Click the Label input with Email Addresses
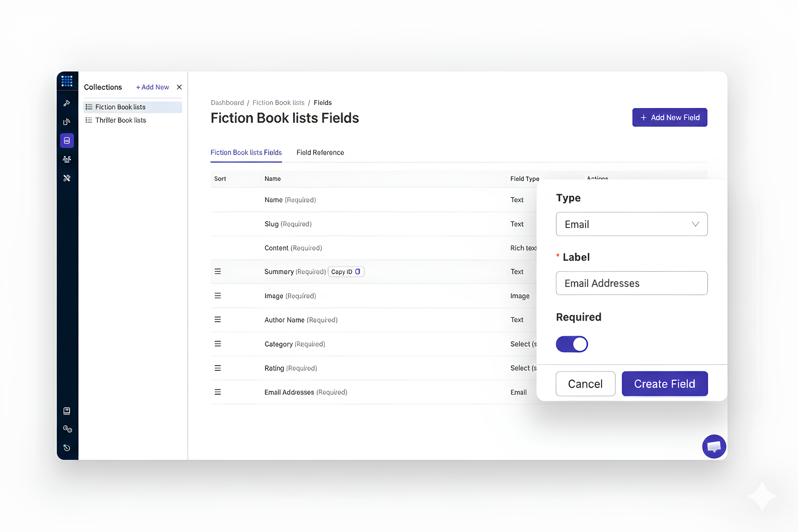 631,283
